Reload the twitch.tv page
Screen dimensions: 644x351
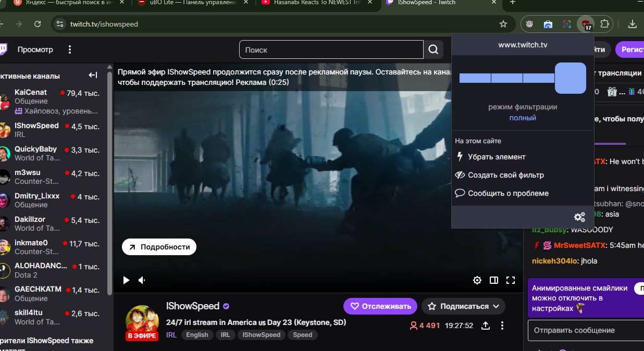pos(38,24)
